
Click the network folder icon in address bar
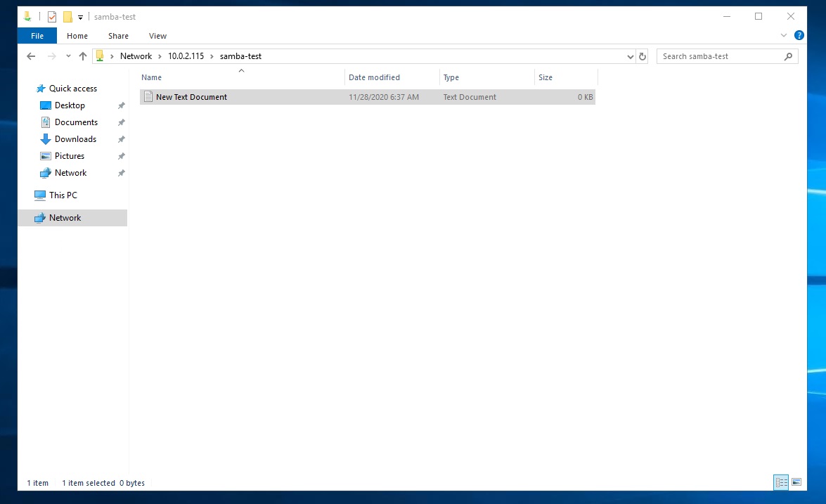click(100, 56)
